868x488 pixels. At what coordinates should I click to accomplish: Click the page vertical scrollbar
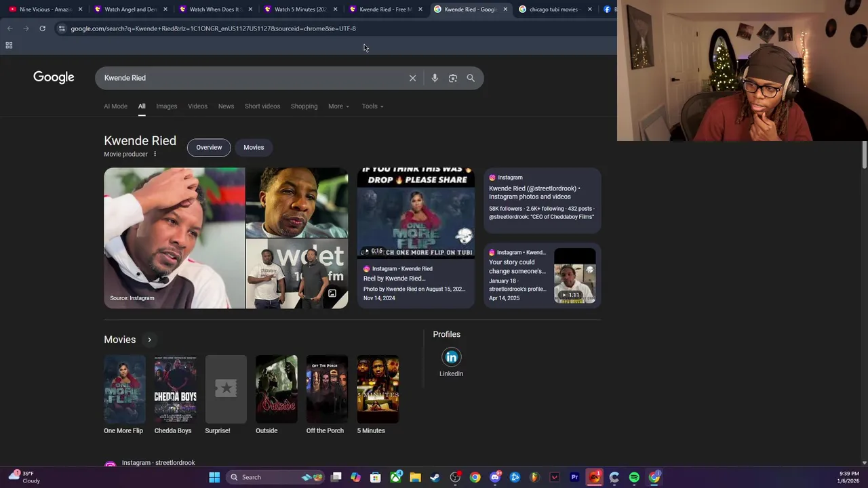[x=864, y=155]
